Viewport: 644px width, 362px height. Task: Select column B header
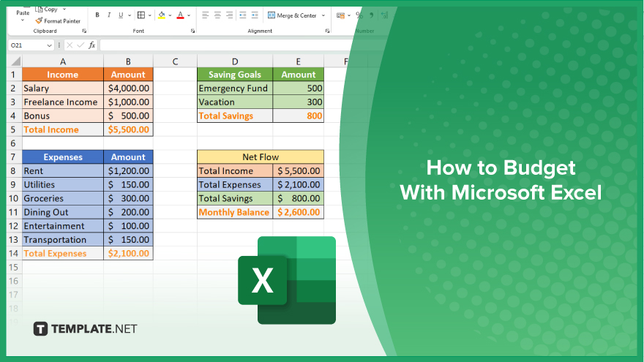point(128,61)
